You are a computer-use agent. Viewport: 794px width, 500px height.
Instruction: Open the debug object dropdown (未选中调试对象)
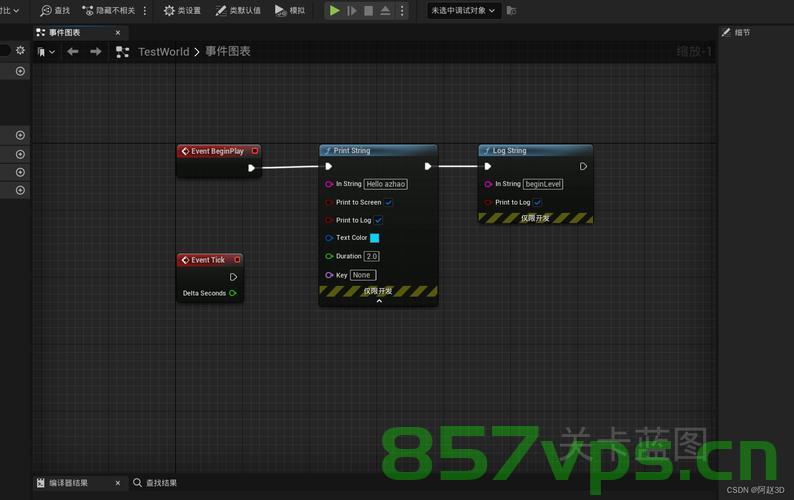click(463, 10)
